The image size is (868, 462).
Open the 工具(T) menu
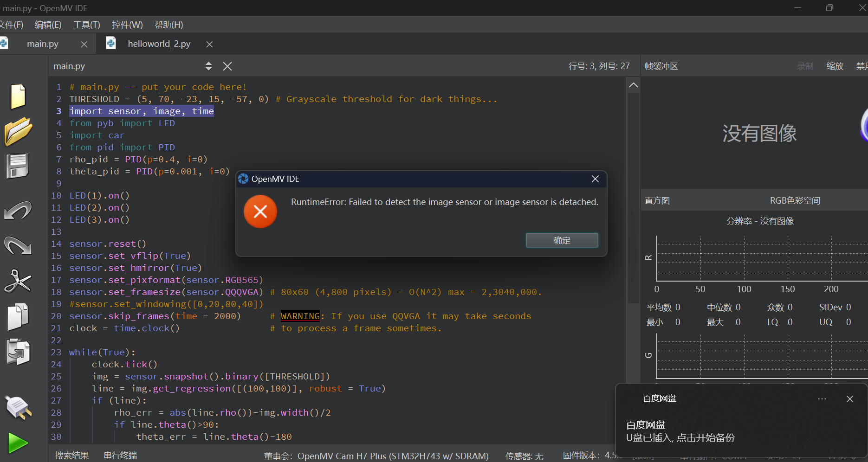(86, 25)
